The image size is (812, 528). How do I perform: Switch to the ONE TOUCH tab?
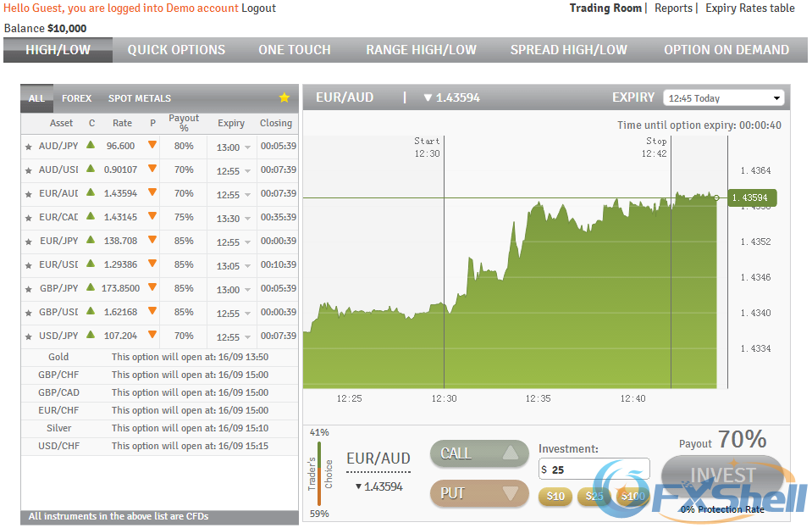tap(295, 50)
